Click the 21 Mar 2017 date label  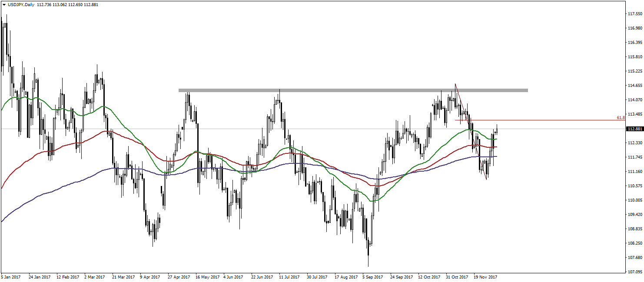(x=123, y=277)
